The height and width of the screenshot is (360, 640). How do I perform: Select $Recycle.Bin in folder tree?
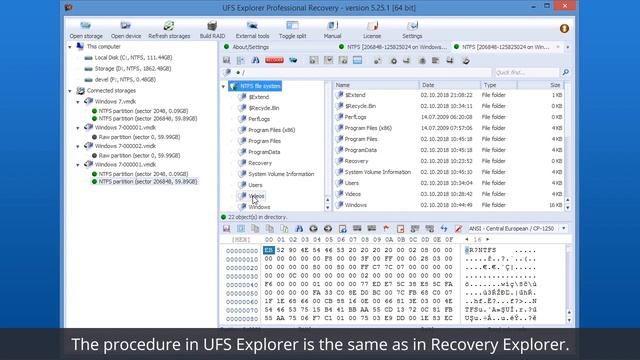(264, 108)
